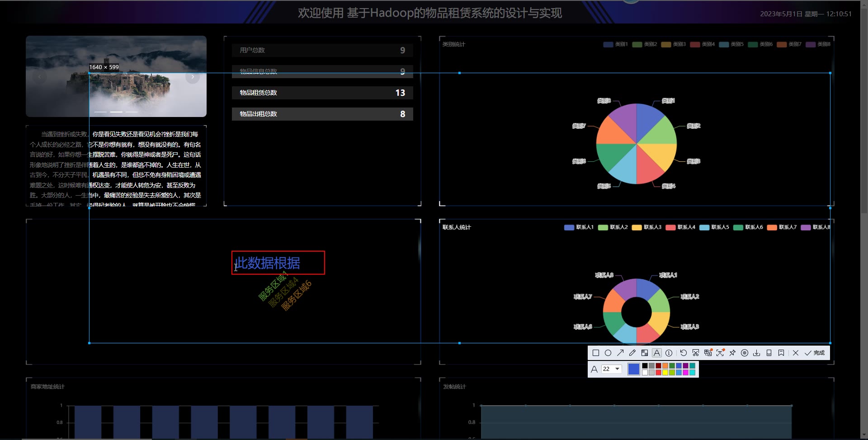This screenshot has width=868, height=440.
Task: Toggle legend item 类别4
Action: [702, 44]
